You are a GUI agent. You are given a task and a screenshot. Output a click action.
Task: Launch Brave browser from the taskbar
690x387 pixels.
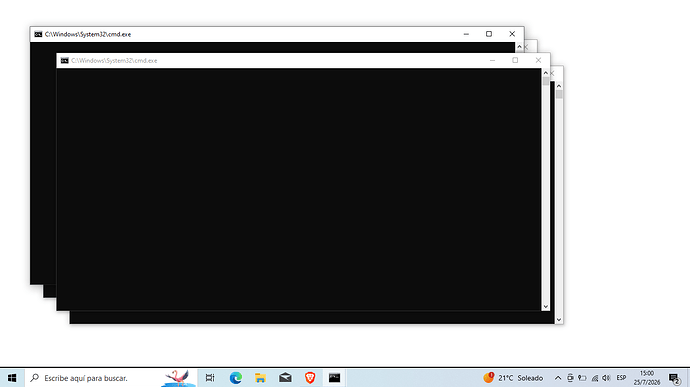(310, 378)
